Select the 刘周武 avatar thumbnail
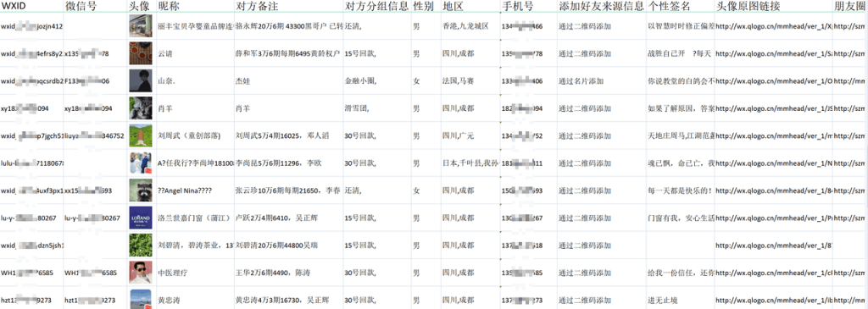Viewport: 868px width, 309px height. pyautogui.click(x=141, y=135)
